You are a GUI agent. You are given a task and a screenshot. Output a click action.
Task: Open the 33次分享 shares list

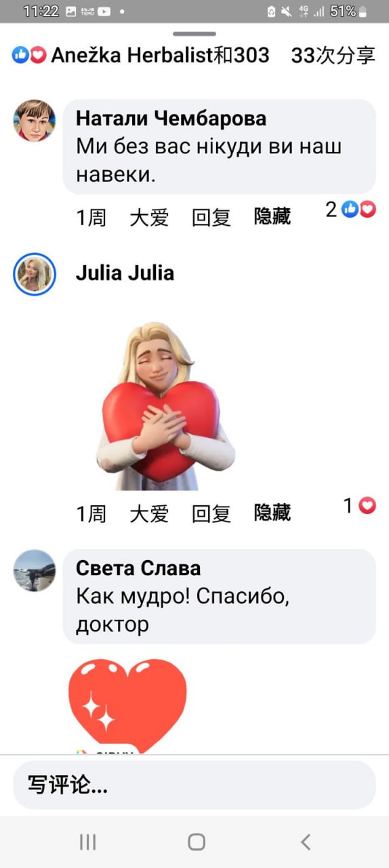click(x=333, y=55)
